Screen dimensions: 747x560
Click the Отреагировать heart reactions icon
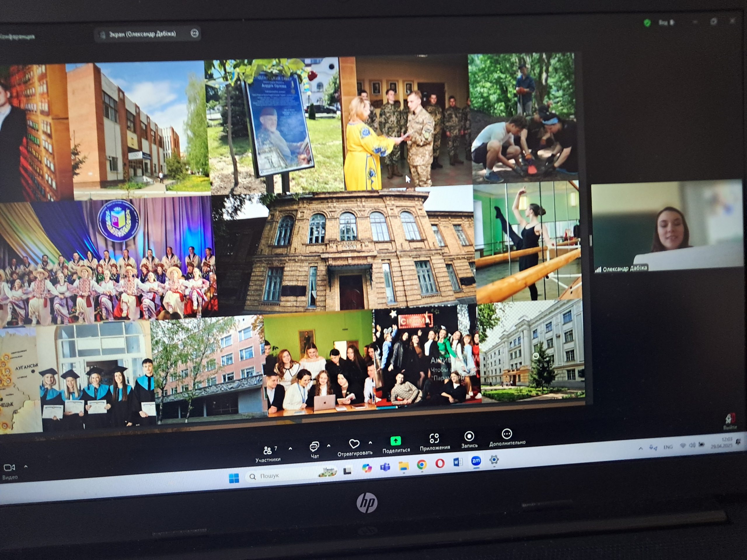(354, 443)
